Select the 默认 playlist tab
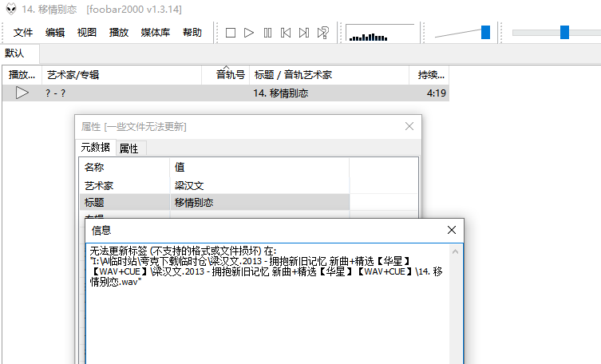601x364 pixels. click(x=14, y=53)
